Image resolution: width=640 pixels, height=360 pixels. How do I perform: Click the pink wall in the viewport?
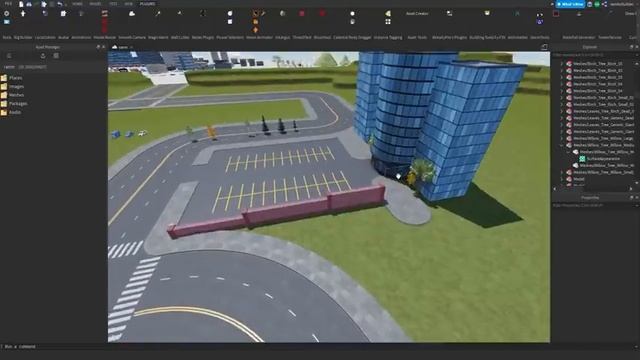pyautogui.click(x=278, y=211)
